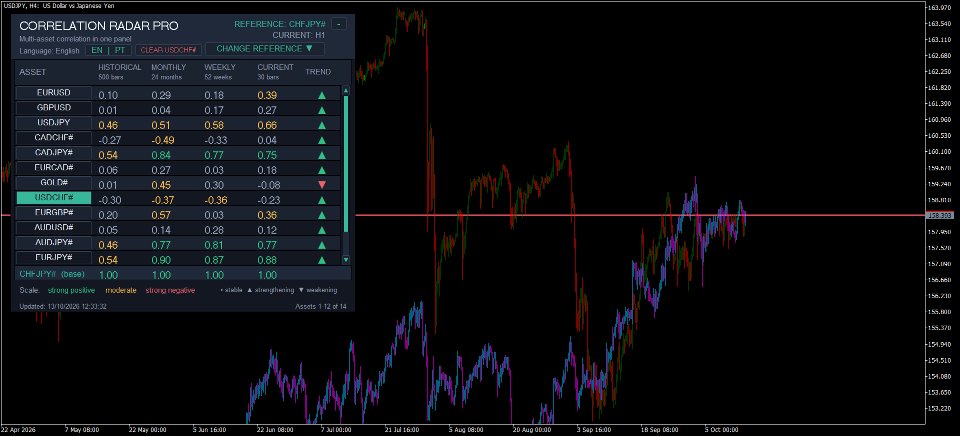This screenshot has width=960, height=436.
Task: Click the GBPUSD green trend arrow
Action: click(x=321, y=110)
